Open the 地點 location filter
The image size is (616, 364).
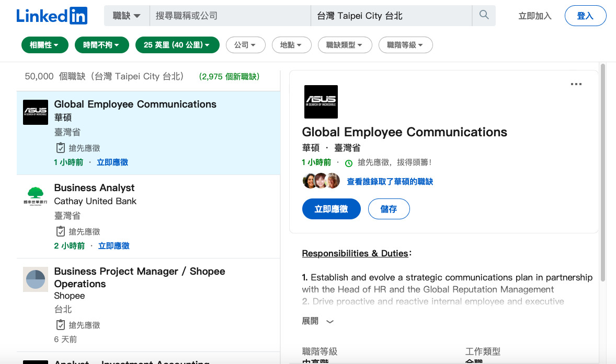(291, 45)
